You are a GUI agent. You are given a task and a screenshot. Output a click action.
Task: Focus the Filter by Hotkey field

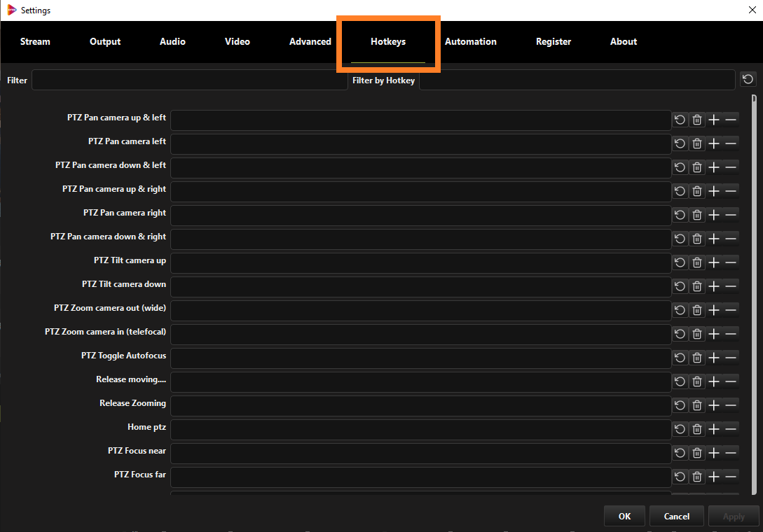[577, 80]
